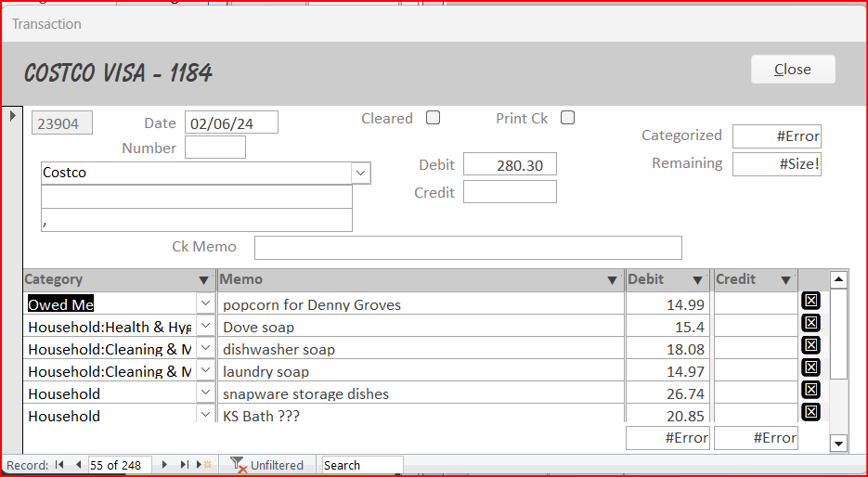Image resolution: width=868 pixels, height=477 pixels.
Task: Click debit amount 14.97
Action: pyautogui.click(x=667, y=370)
